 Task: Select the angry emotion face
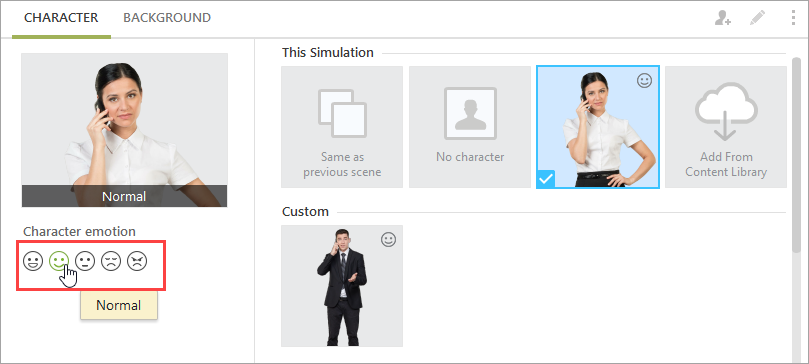137,261
